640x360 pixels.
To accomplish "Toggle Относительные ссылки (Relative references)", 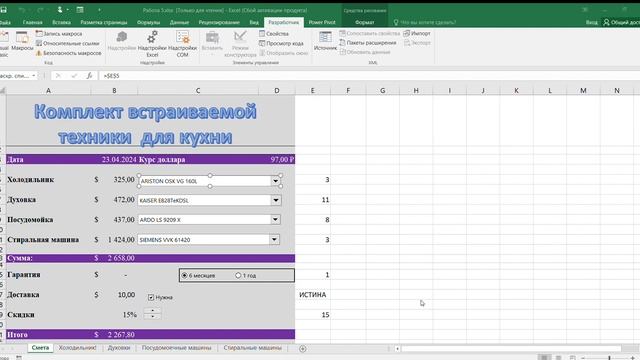I will pyautogui.click(x=68, y=43).
